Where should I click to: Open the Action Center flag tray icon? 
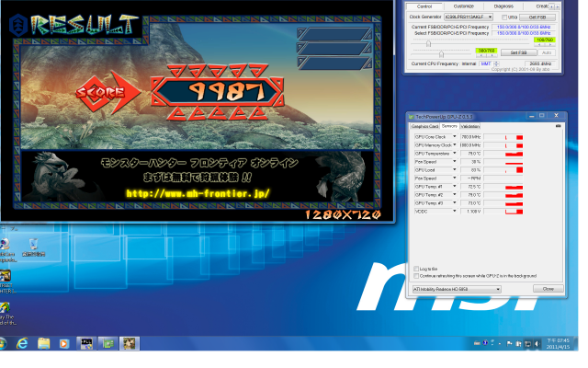(x=509, y=343)
